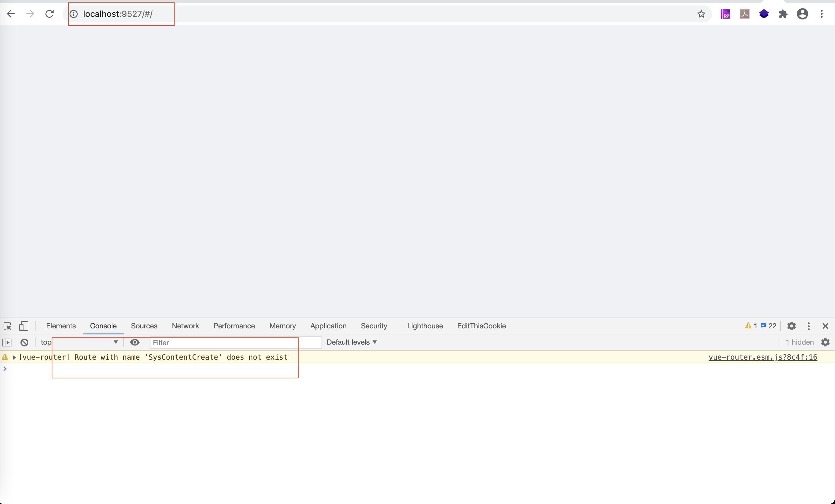Switch to the Elements tab
Image resolution: width=835 pixels, height=504 pixels.
(61, 326)
